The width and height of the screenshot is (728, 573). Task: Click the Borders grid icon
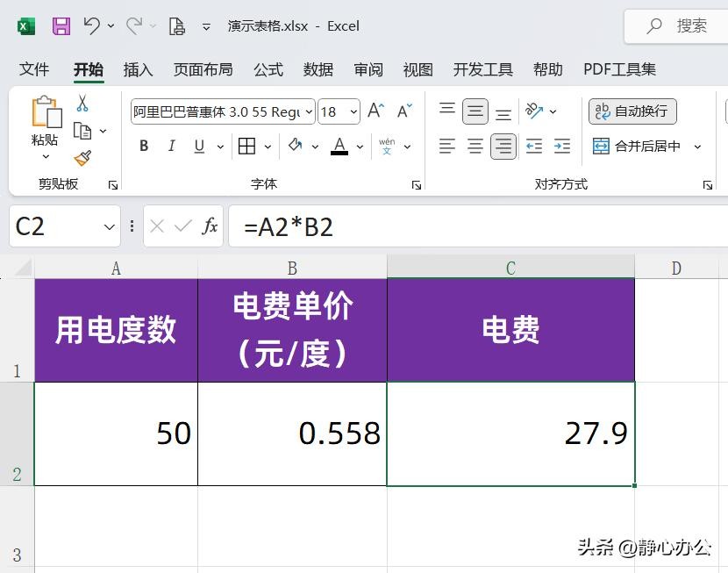246,147
